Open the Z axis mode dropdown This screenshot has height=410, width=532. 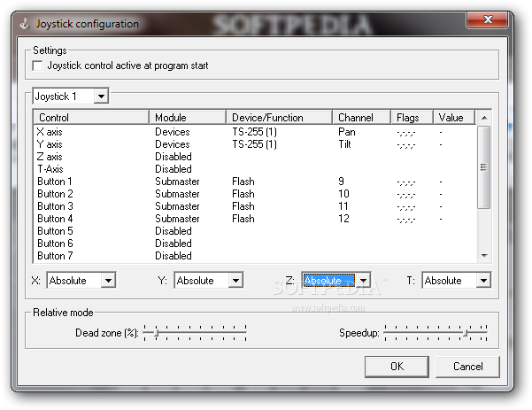pyautogui.click(x=363, y=281)
